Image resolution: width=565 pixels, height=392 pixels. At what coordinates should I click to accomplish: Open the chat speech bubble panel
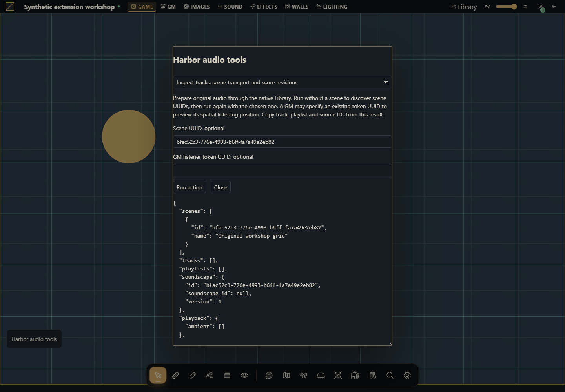269,375
